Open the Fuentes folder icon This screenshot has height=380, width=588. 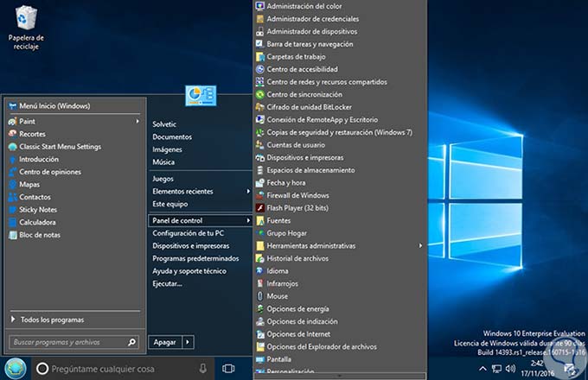tap(260, 221)
